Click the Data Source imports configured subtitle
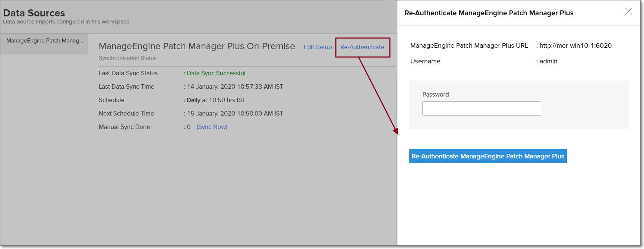The height and width of the screenshot is (249, 644). [66, 22]
